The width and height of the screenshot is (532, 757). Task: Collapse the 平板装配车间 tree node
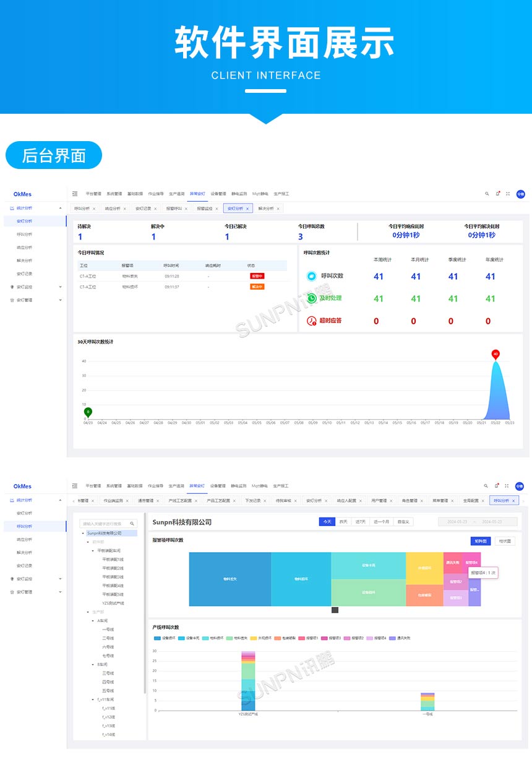(x=92, y=550)
